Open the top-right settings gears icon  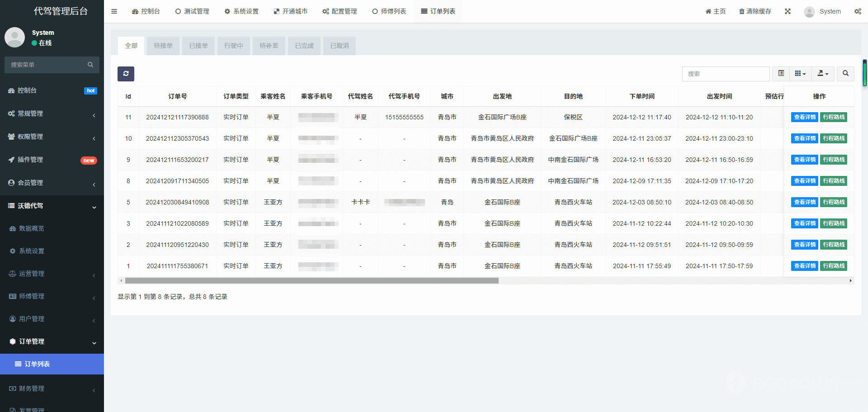click(x=857, y=11)
